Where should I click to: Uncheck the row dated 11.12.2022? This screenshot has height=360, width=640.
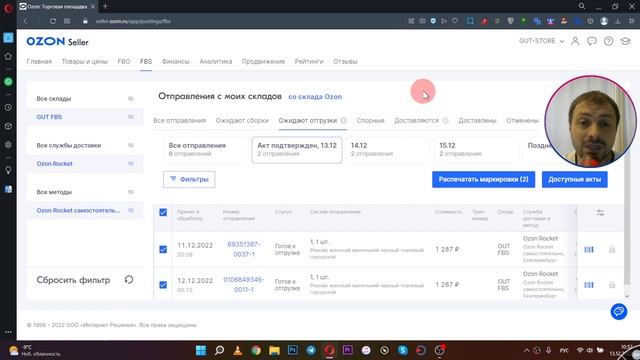163,249
